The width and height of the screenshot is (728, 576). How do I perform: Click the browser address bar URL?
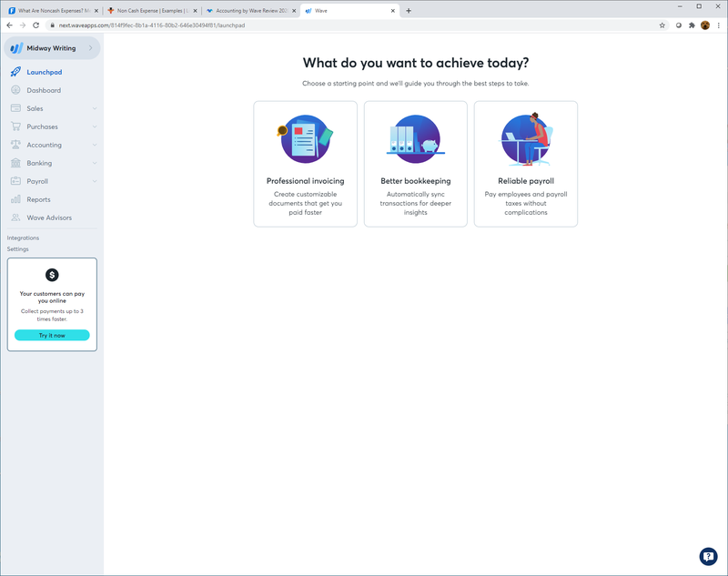[x=151, y=25]
